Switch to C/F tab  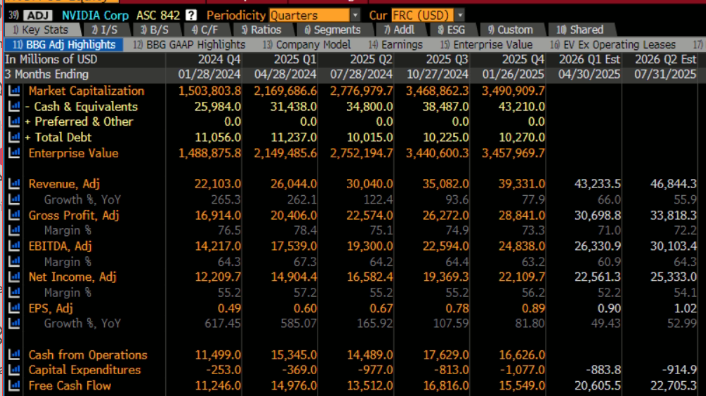(x=205, y=30)
